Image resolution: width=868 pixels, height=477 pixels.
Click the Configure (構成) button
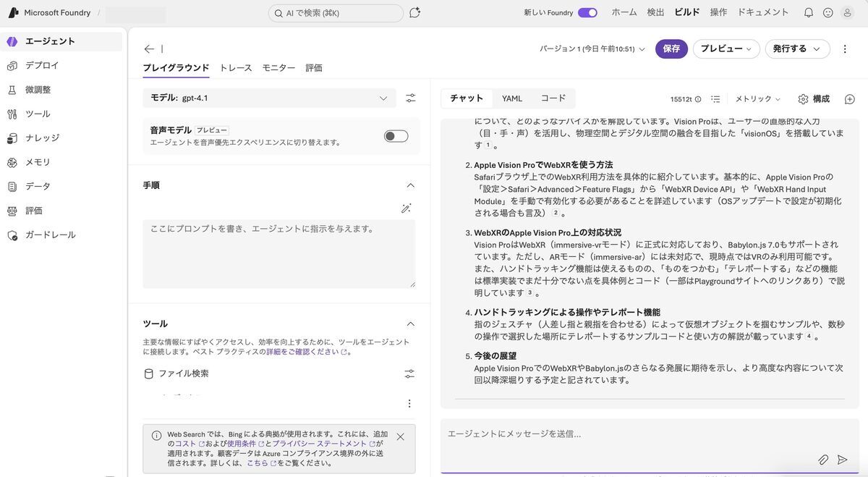pos(814,99)
